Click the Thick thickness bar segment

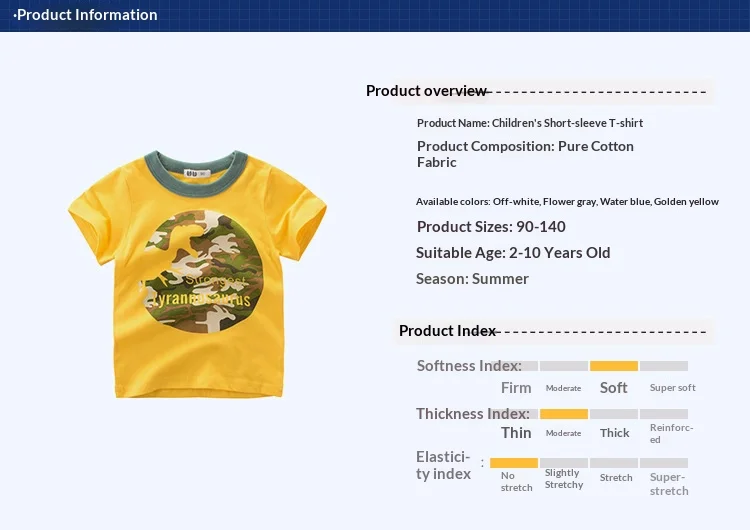pos(614,414)
